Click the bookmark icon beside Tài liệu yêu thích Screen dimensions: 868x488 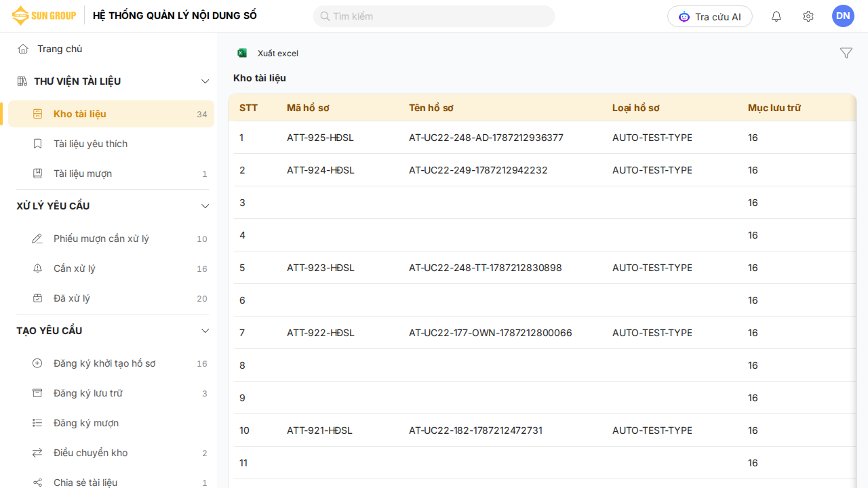pyautogui.click(x=38, y=144)
